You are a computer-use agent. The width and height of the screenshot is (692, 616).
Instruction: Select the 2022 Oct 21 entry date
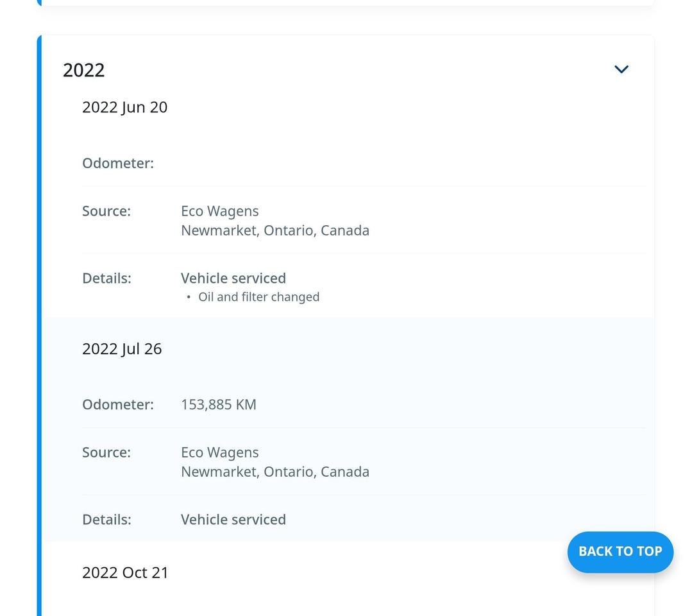click(x=125, y=572)
